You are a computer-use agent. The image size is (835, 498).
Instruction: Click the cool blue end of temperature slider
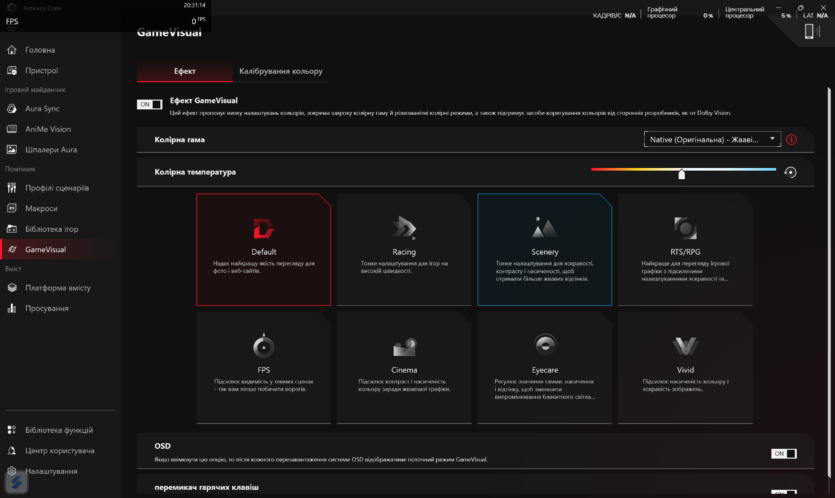[773, 169]
